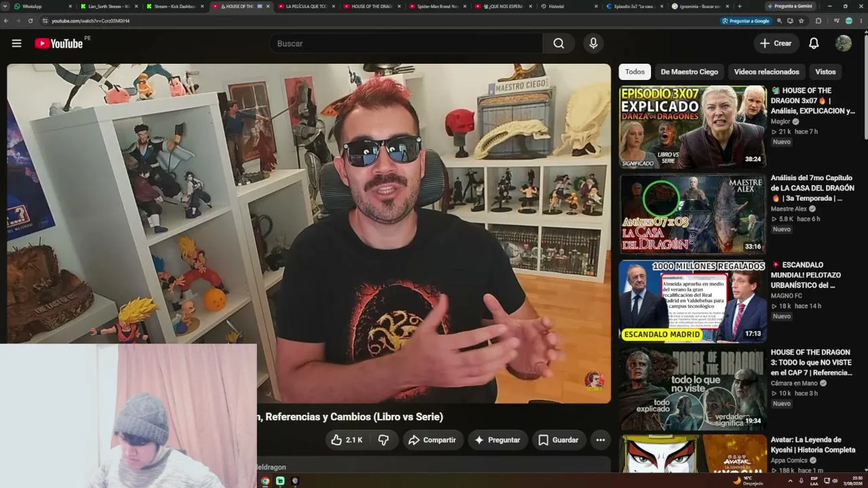
Task: Open Episodio 3x07 Explicado thumbnail
Action: point(692,127)
